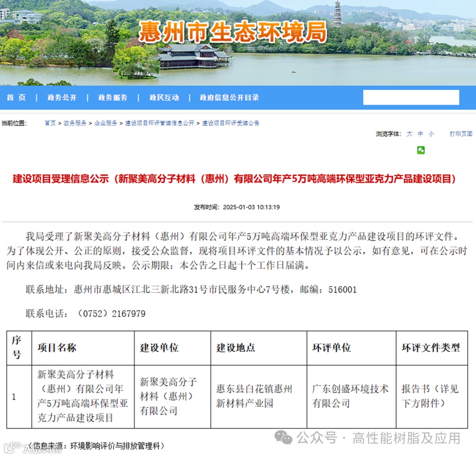Click the project name cell in row 1
This screenshot has height=457, width=476.
click(x=82, y=396)
